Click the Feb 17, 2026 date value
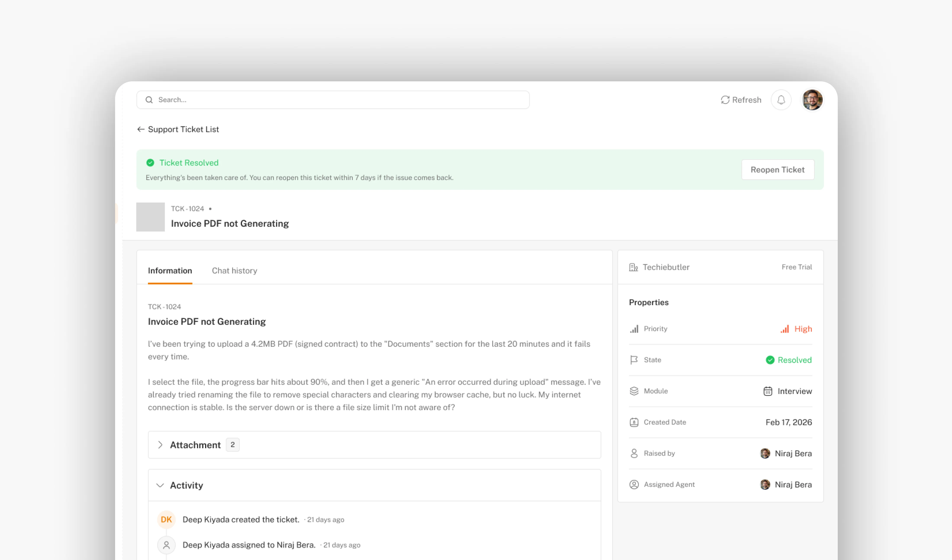Viewport: 952px width, 560px height. tap(789, 422)
